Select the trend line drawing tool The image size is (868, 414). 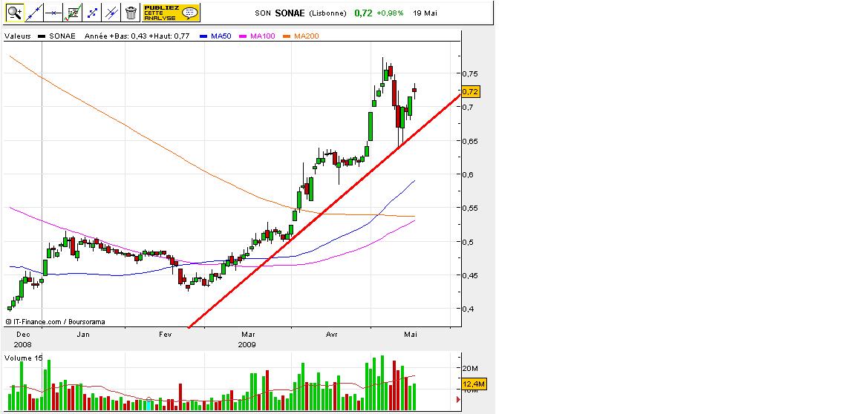(x=34, y=12)
